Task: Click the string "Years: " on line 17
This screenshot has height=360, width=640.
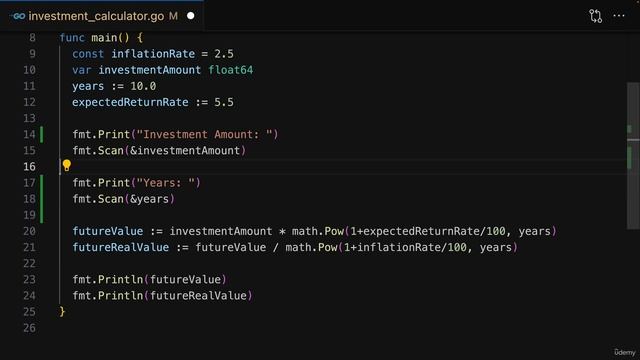Action: pyautogui.click(x=166, y=183)
